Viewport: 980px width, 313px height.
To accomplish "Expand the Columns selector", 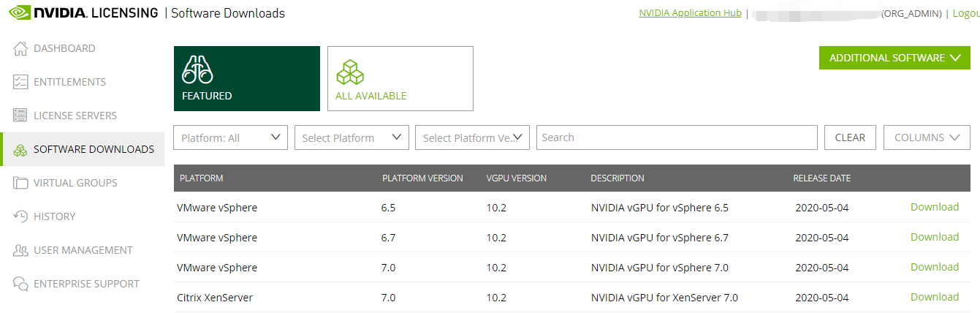I will coord(927,137).
